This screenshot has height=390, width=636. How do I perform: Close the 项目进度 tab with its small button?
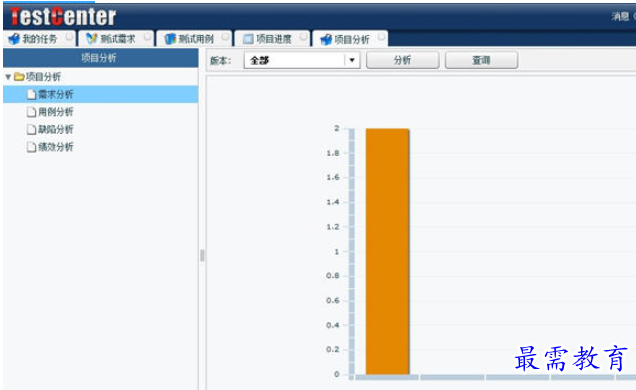click(x=303, y=37)
